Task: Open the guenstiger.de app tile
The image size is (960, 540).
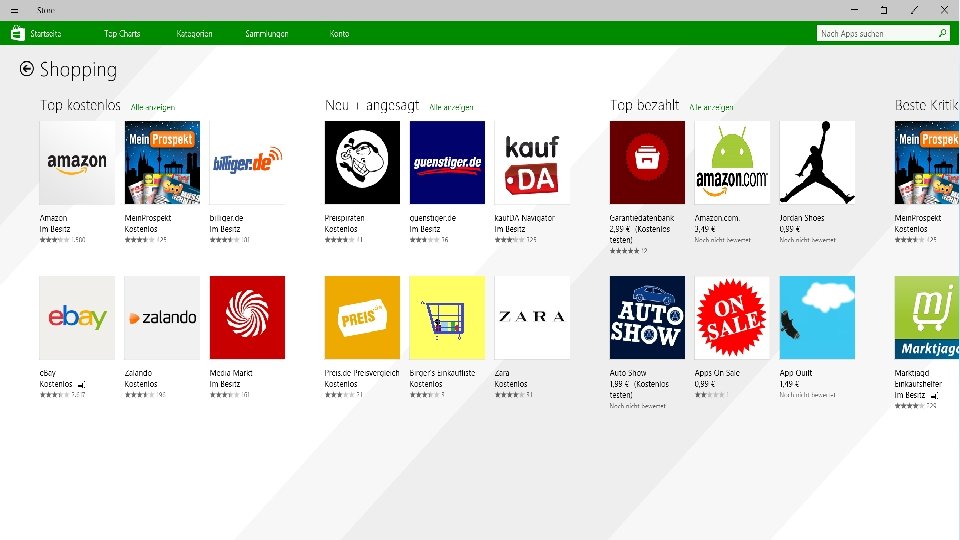Action: click(448, 162)
